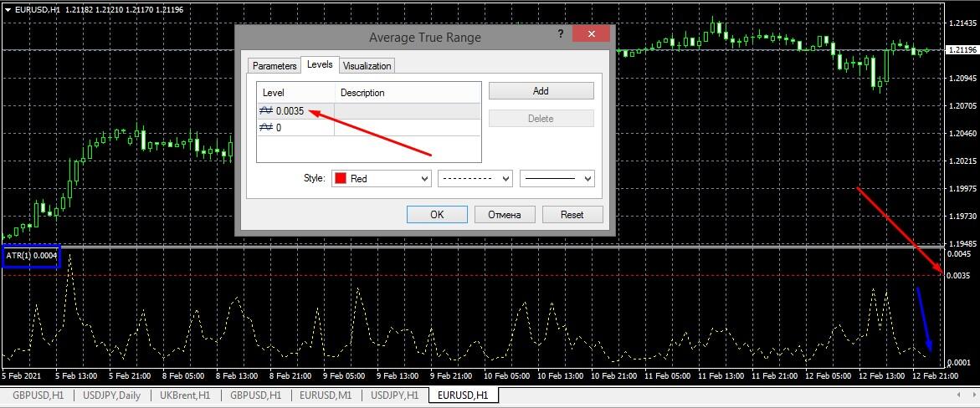This screenshot has height=408, width=980.
Task: Close the Average True Range dialog
Action: (x=590, y=34)
